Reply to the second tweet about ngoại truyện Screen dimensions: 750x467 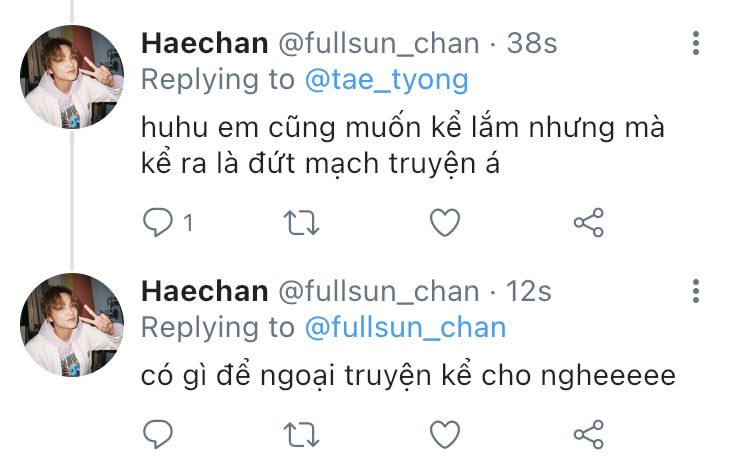pos(158,433)
